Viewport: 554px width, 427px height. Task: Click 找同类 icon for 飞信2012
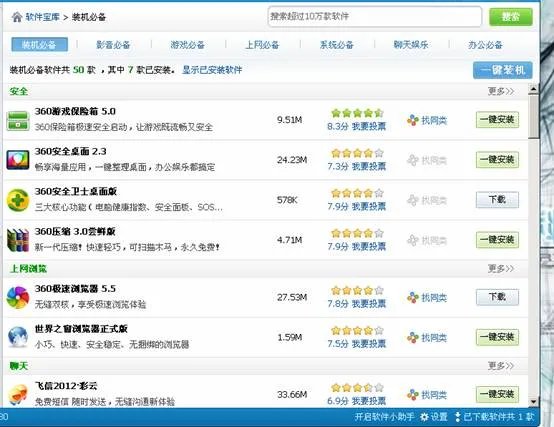tap(413, 395)
